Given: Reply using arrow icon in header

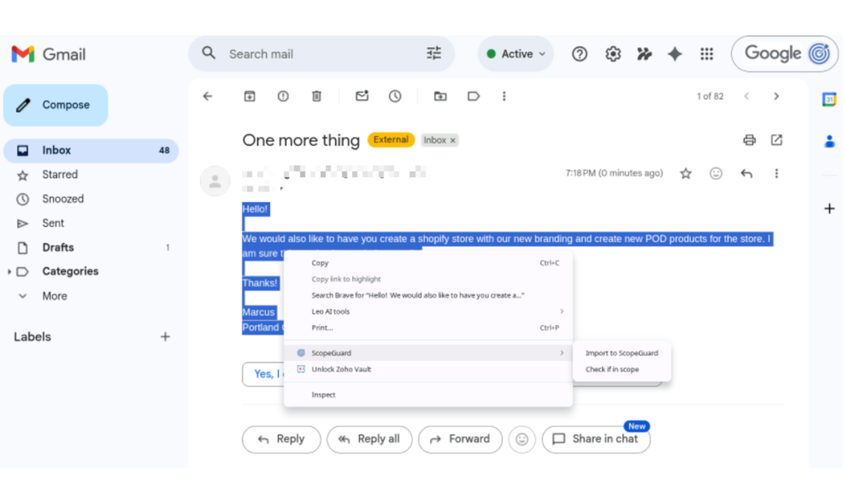Looking at the screenshot, I should click(747, 173).
